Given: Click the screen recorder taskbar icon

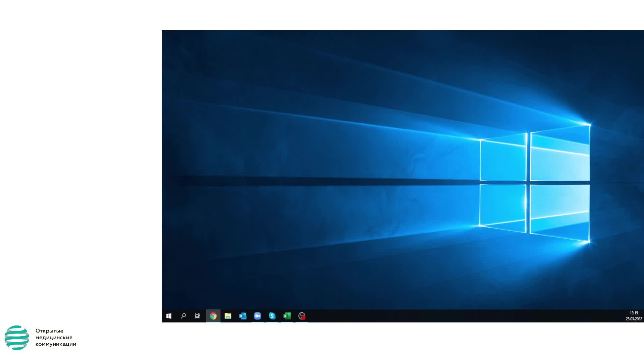Looking at the screenshot, I should [302, 316].
